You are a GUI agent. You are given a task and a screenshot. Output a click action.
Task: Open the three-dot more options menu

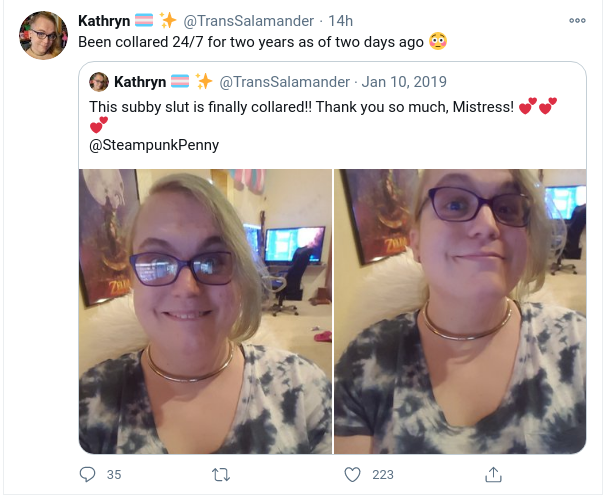point(577,20)
